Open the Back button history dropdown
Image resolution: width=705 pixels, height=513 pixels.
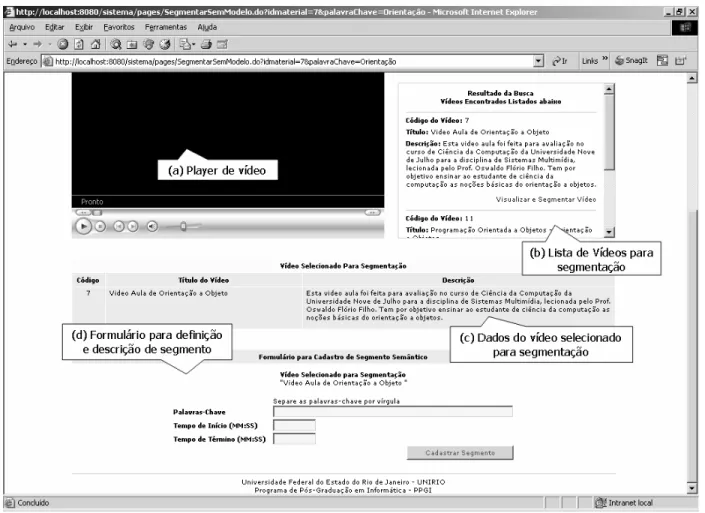[x=25, y=44]
